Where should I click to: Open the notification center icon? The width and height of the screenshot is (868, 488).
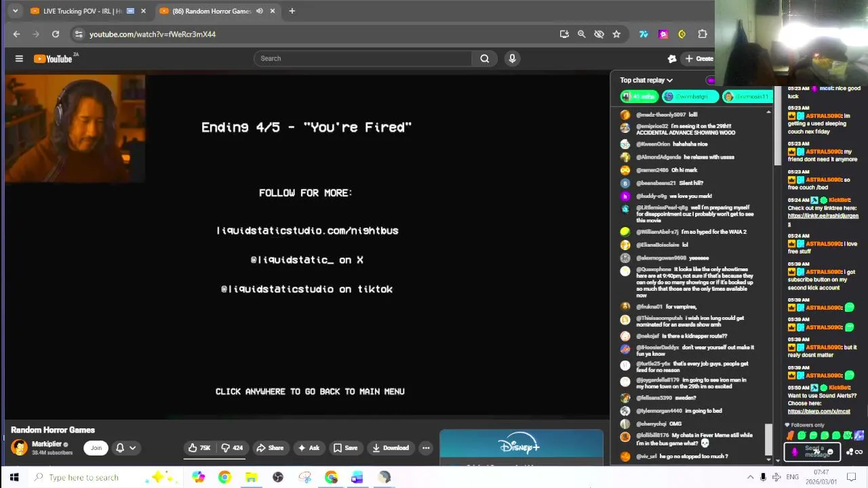click(852, 477)
